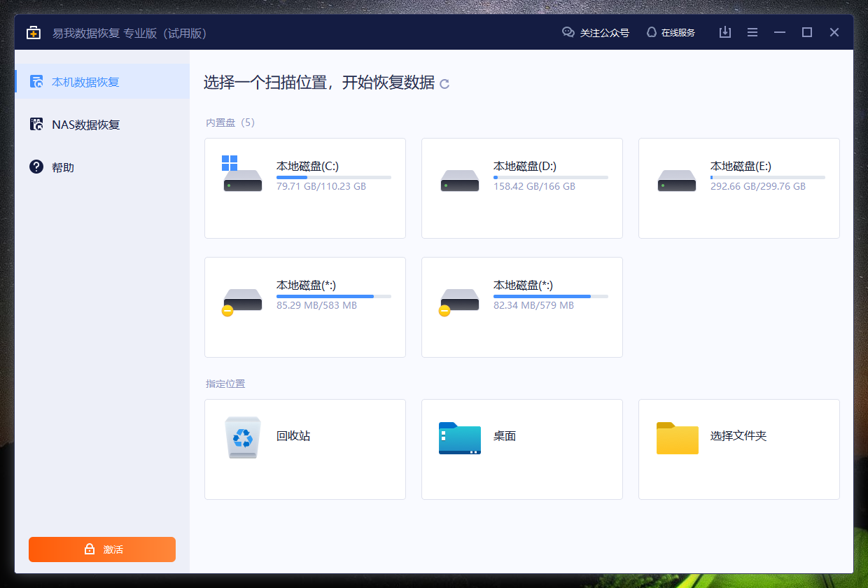Click the QQ penguin service icon

pos(652,32)
